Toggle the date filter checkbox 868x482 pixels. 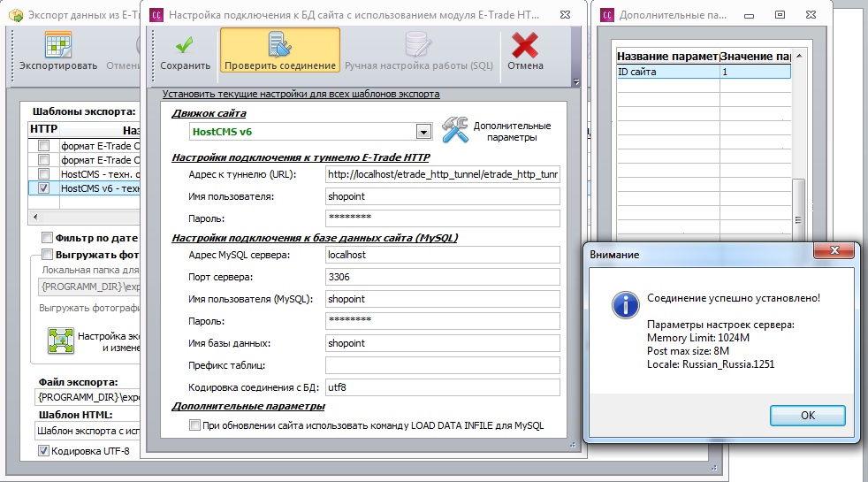pos(47,238)
